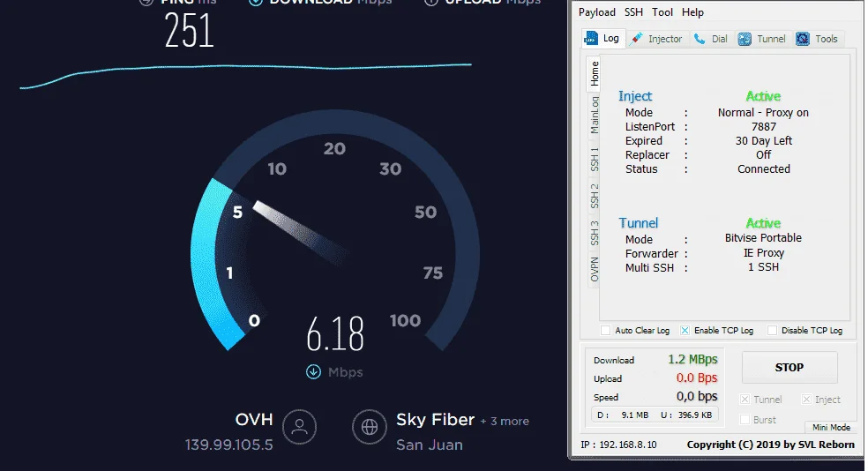Screen dimensions: 868x471
Task: Toggle the Enable TCP Log checkbox
Action: click(x=685, y=331)
